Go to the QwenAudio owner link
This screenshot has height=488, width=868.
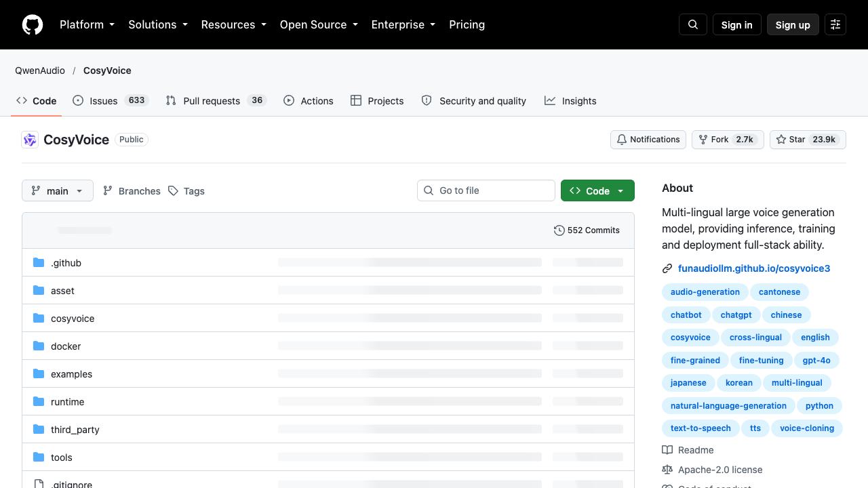(40, 70)
